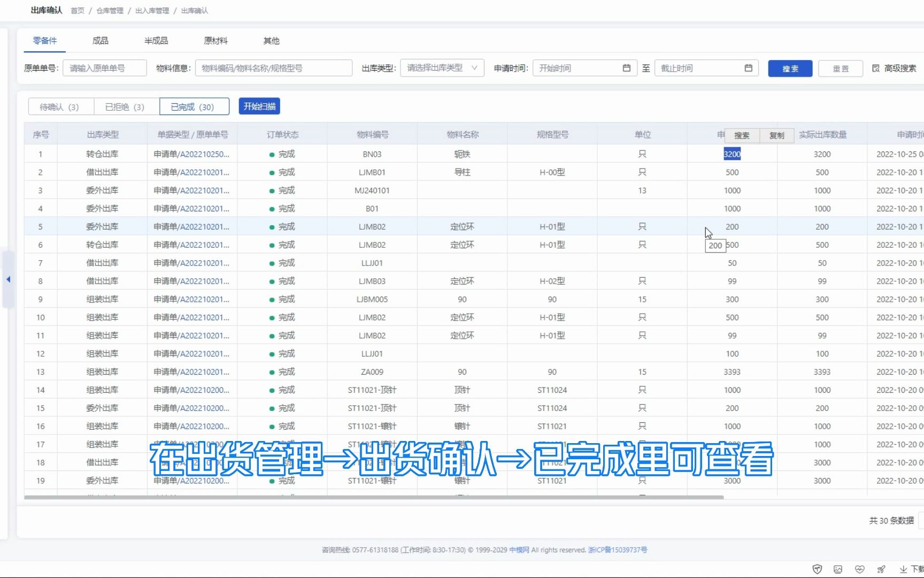Open the 中模网 footer link
Image resolution: width=924 pixels, height=578 pixels.
(x=519, y=550)
